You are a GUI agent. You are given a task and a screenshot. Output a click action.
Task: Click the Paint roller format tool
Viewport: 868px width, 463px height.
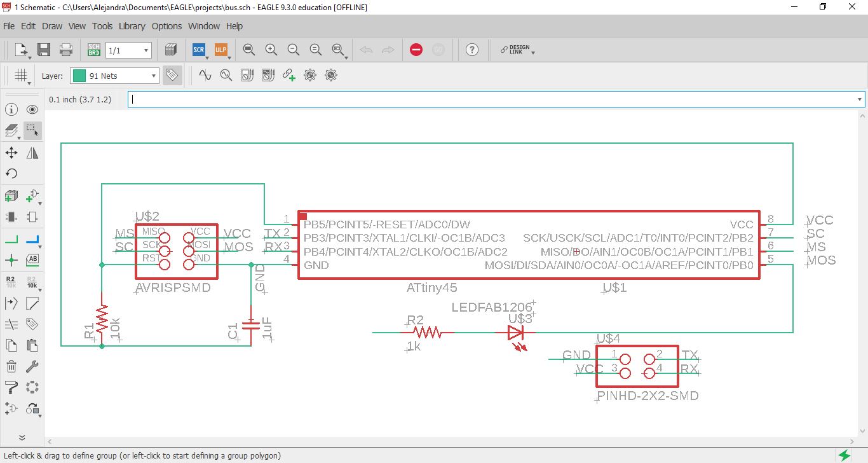[x=11, y=387]
